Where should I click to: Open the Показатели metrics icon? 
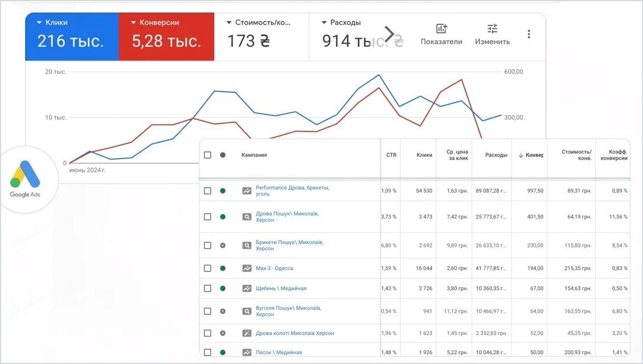coord(441,29)
